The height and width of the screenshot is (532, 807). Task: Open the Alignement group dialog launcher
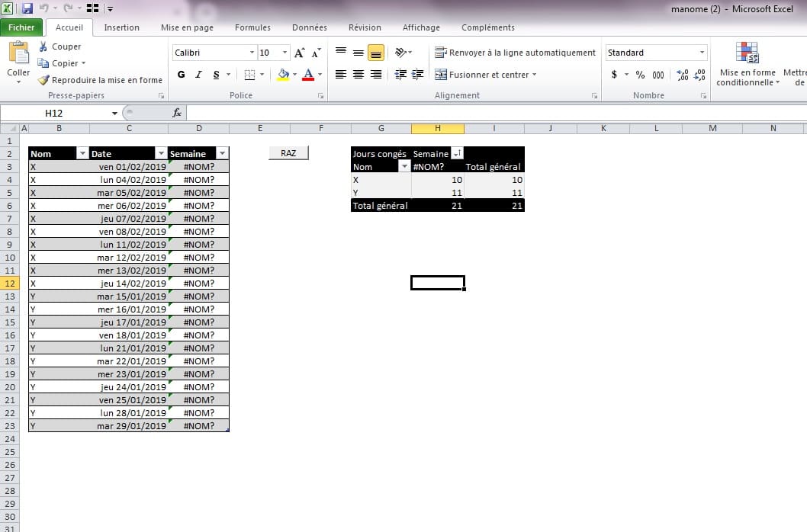click(594, 96)
